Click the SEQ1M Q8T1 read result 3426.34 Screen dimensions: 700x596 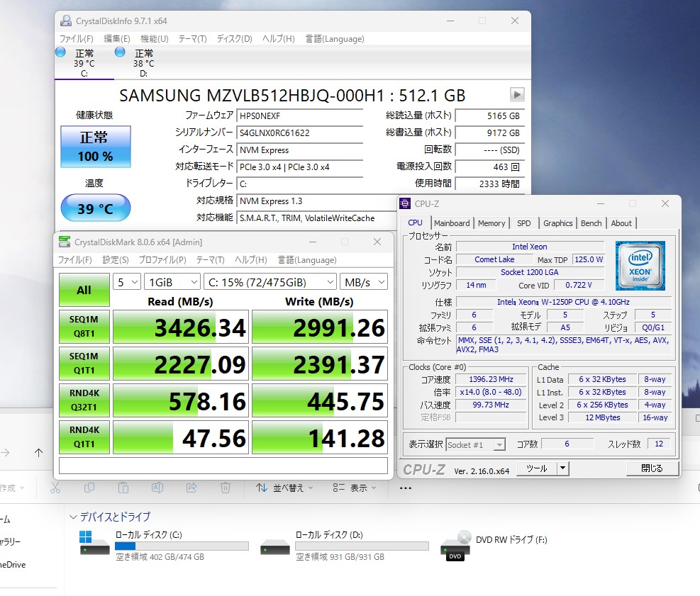tap(181, 327)
